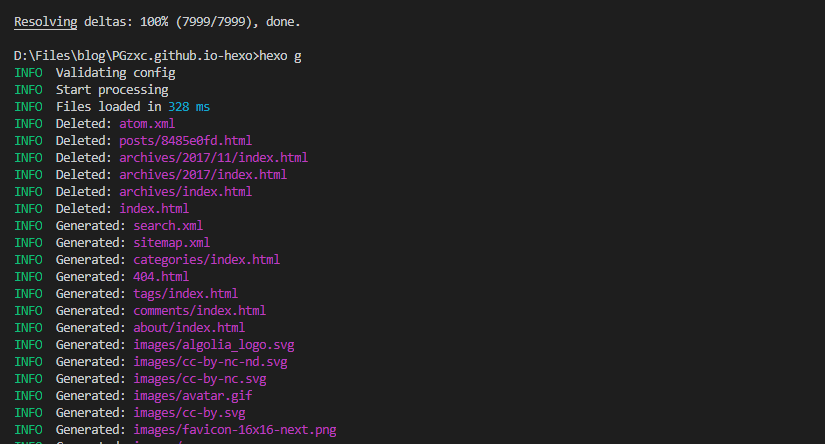825x444 pixels.
Task: Click images/cc-by-nc-nd.svg path
Action: coord(210,362)
